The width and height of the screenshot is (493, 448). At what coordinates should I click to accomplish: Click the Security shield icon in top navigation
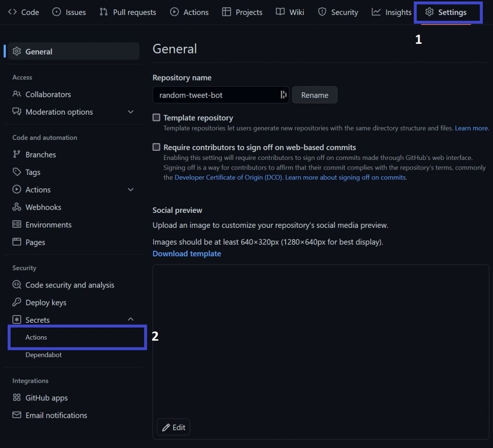click(322, 12)
